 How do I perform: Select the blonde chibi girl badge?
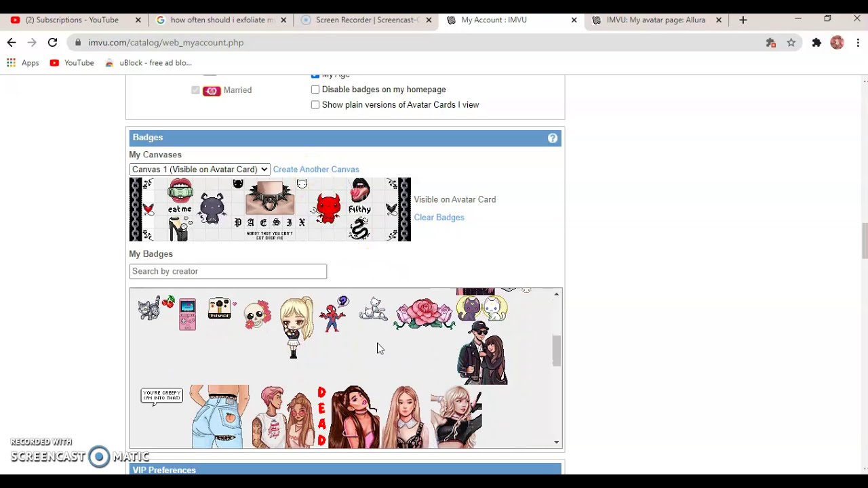pyautogui.click(x=296, y=327)
